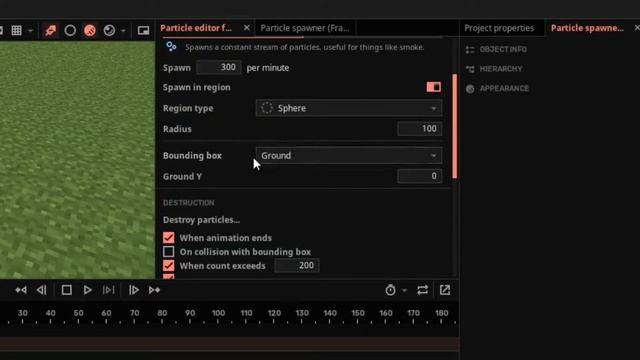The image size is (640, 360).
Task: Click the dimmed play-region marker button
Action: [108, 290]
